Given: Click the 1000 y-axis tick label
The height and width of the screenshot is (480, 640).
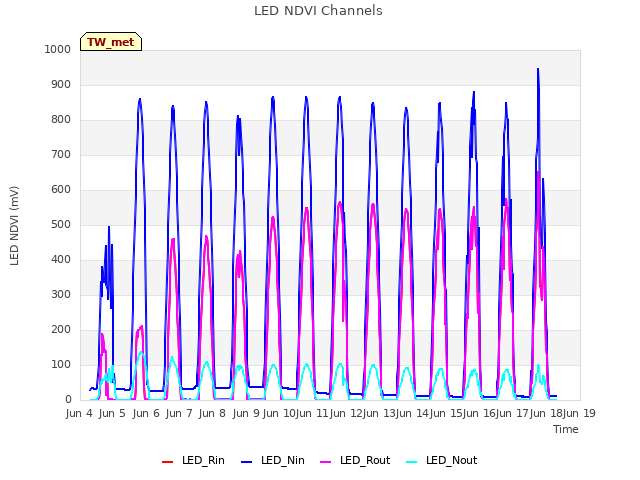Looking at the screenshot, I should click(58, 49).
